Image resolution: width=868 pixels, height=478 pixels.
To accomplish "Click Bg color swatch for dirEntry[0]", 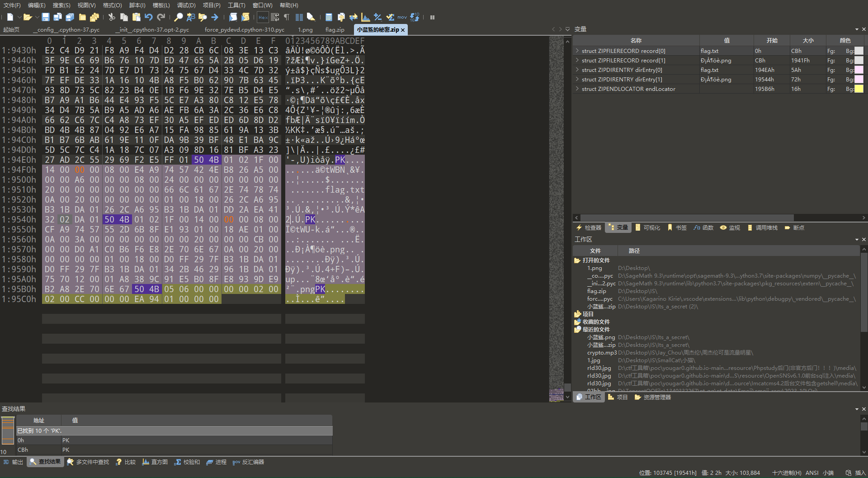I will coord(859,70).
